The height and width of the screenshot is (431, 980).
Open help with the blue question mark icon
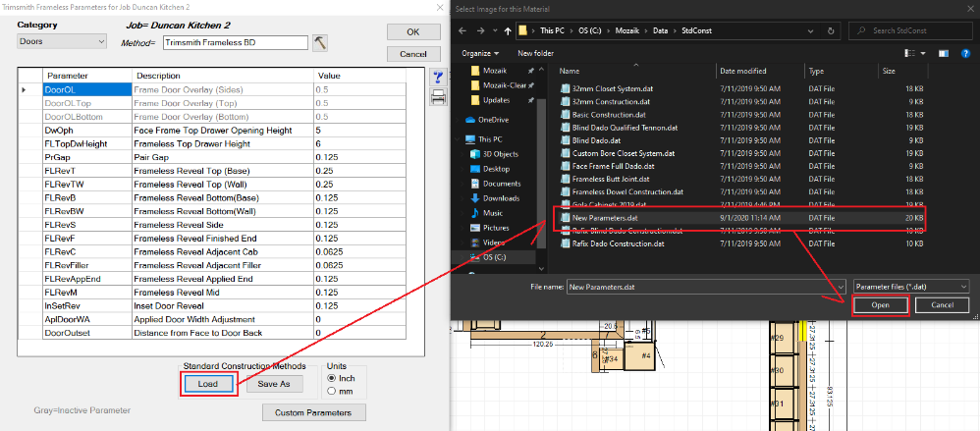tap(438, 77)
